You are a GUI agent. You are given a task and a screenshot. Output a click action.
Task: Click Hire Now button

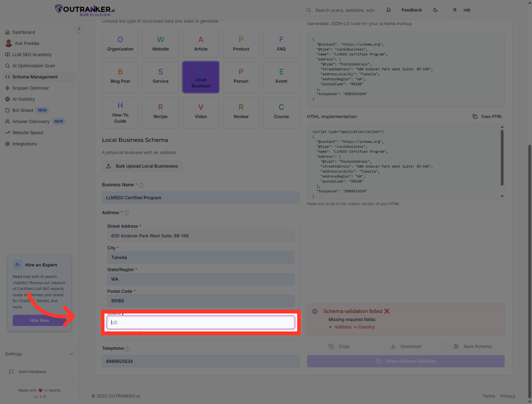click(40, 321)
